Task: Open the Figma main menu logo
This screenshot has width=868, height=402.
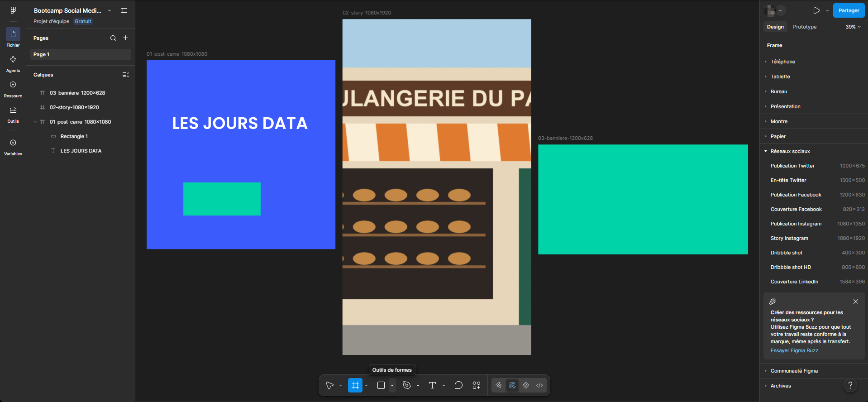Action: tap(13, 10)
